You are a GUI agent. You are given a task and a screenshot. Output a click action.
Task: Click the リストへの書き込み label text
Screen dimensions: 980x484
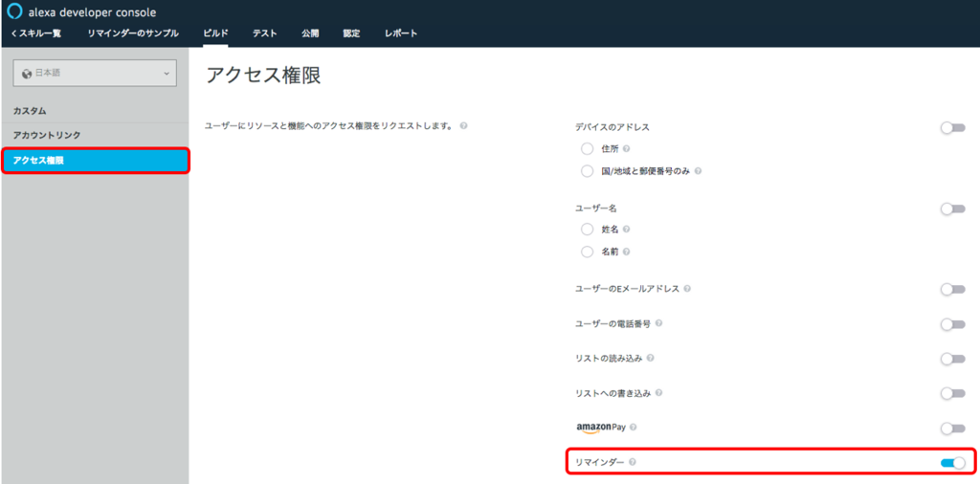[613, 393]
